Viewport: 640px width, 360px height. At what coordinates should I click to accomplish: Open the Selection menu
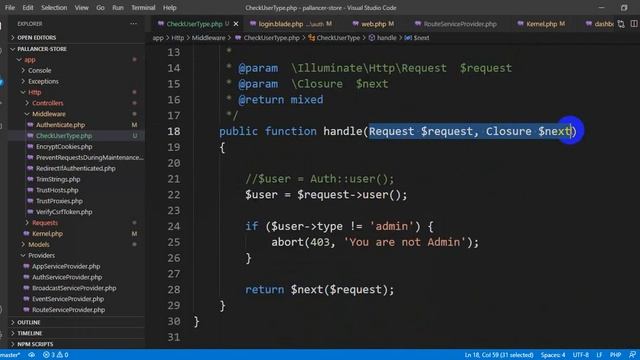pyautogui.click(x=54, y=8)
